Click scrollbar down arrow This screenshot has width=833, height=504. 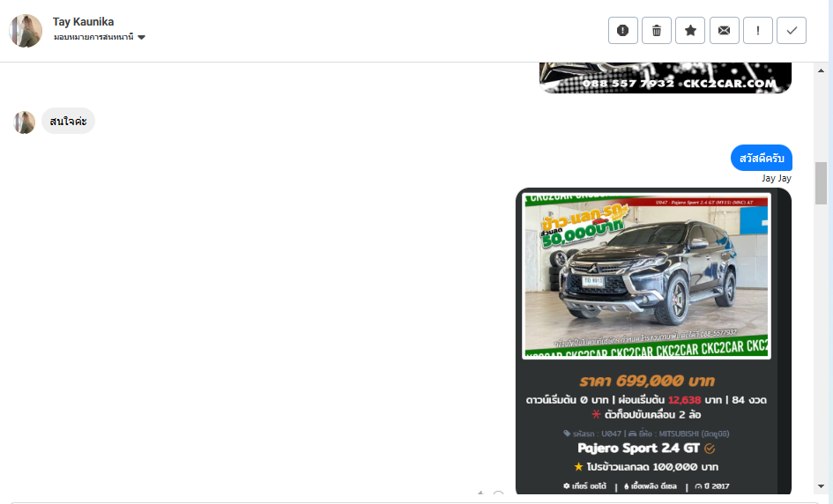(x=822, y=486)
